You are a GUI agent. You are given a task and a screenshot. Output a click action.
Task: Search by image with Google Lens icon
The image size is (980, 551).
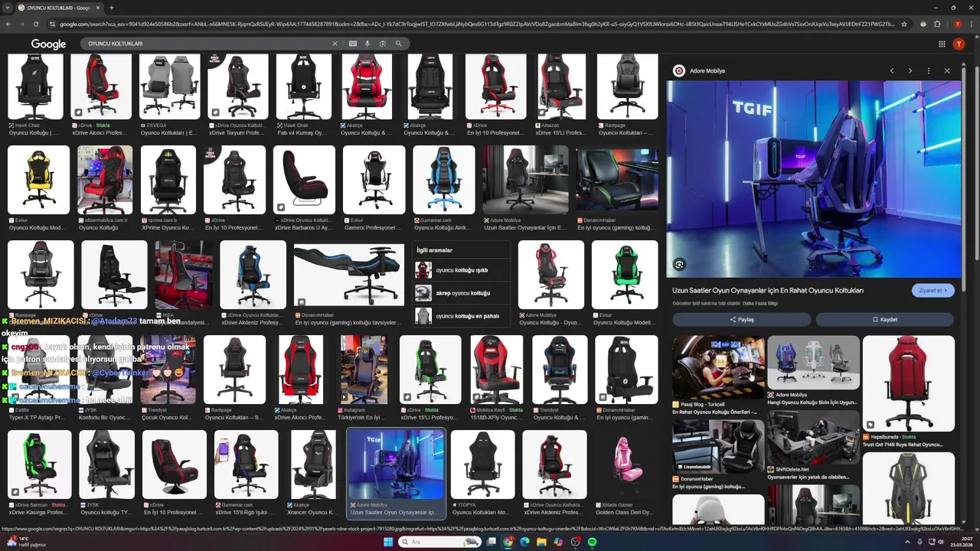point(383,44)
